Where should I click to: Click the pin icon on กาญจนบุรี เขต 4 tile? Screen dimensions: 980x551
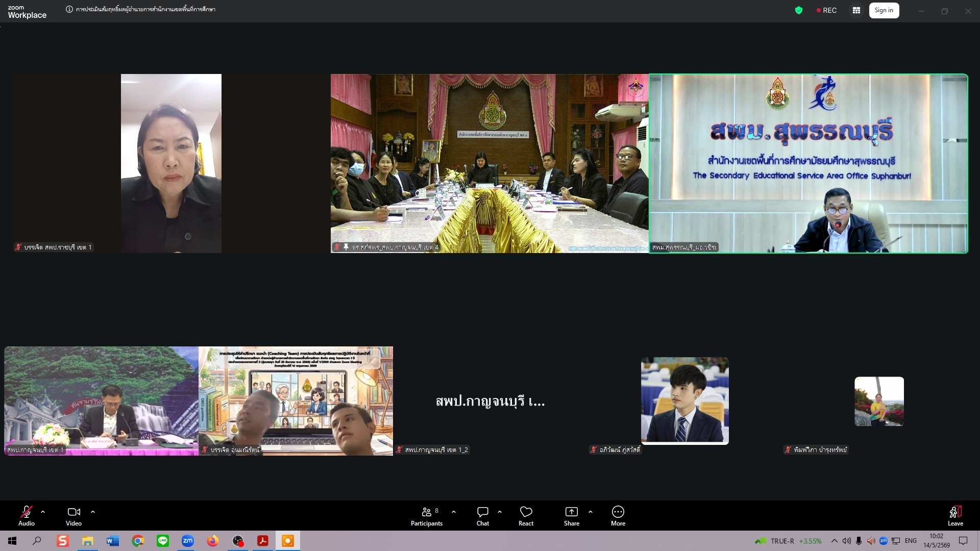(346, 247)
